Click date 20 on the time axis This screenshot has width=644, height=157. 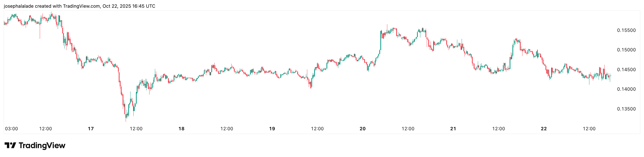pyautogui.click(x=362, y=129)
